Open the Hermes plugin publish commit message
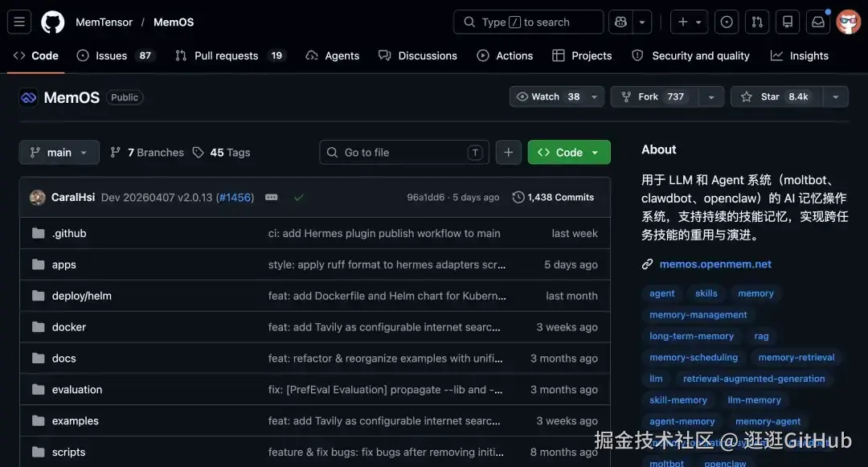 (384, 233)
